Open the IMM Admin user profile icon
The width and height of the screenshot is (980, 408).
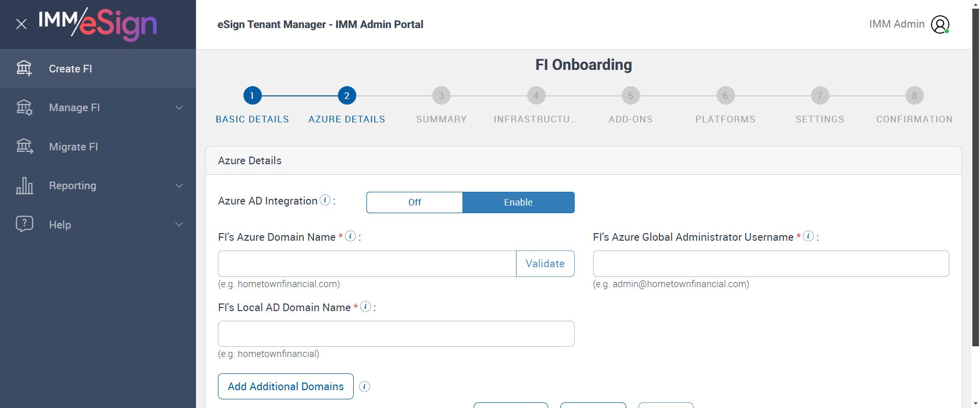coord(940,24)
